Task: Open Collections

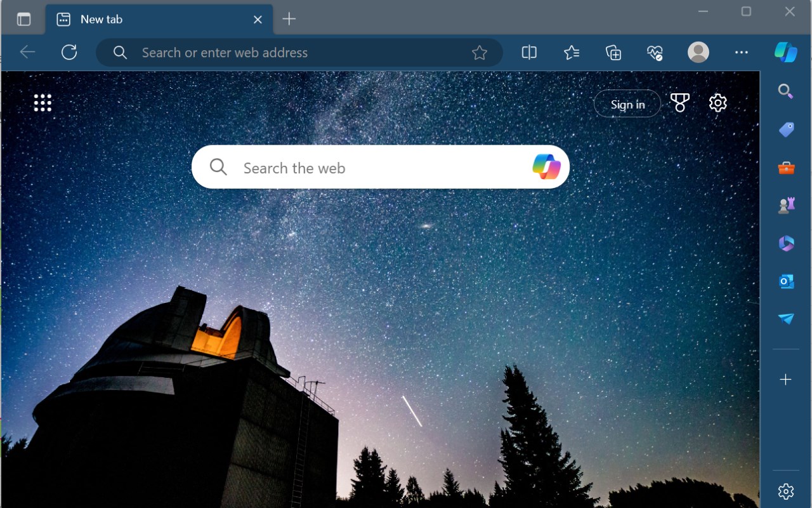Action: pyautogui.click(x=613, y=52)
